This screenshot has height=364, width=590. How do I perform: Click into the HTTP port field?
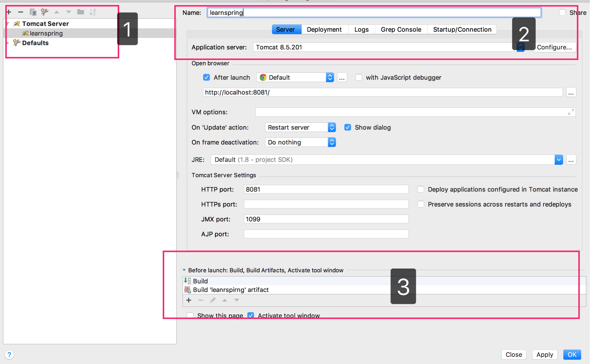(x=326, y=189)
